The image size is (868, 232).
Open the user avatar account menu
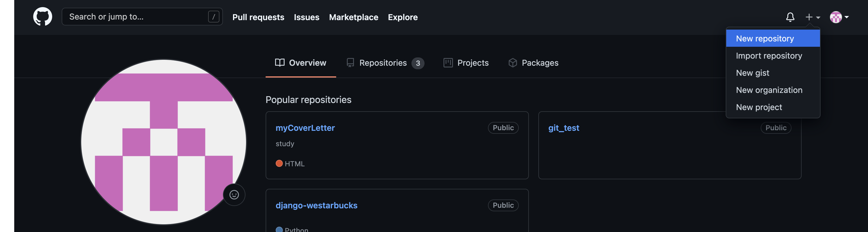coord(839,17)
